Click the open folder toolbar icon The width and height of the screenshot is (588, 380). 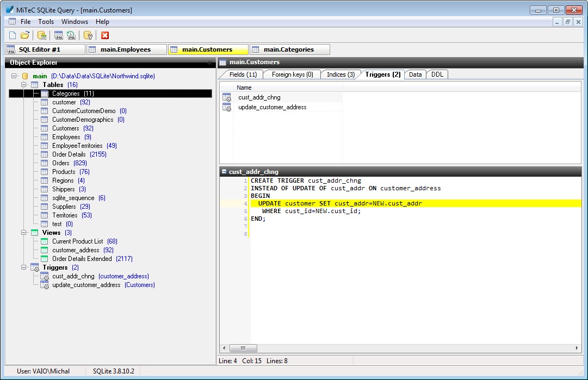[x=25, y=35]
